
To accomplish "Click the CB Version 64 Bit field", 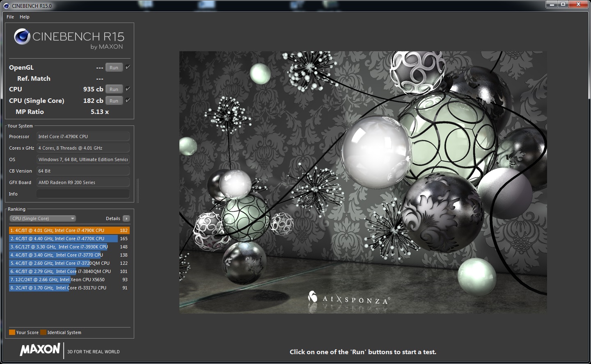I will 83,171.
